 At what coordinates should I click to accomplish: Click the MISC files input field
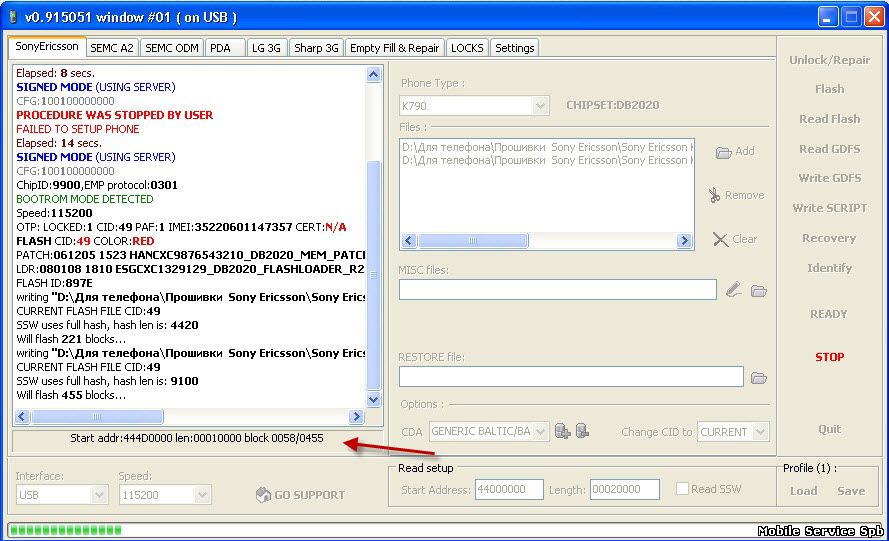pyautogui.click(x=557, y=290)
